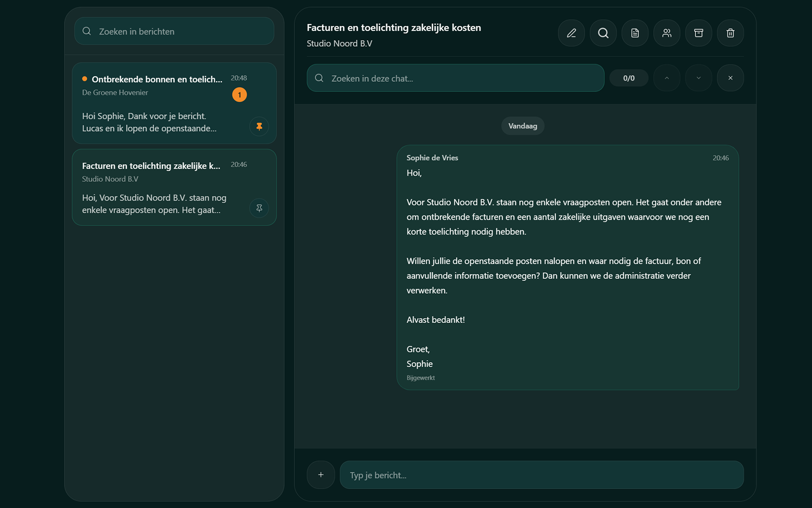Pin the Facturen en toelichting conversation
This screenshot has height=508, width=812.
259,208
